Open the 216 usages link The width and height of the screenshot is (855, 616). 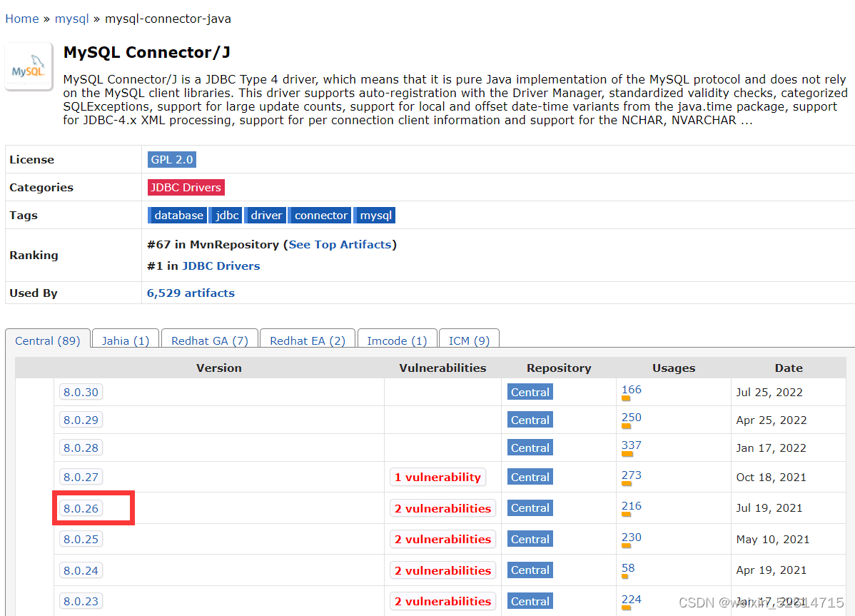point(632,505)
